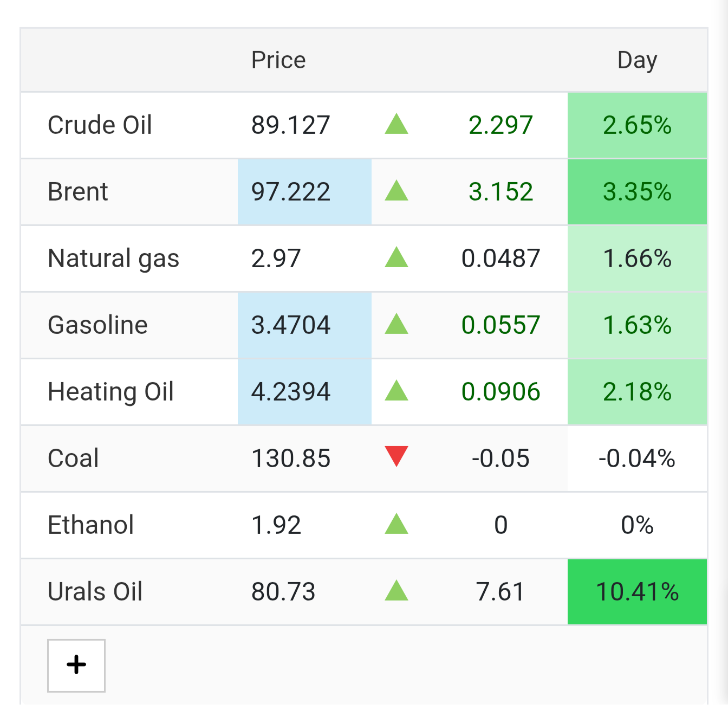The image size is (728, 710).
Task: Sort by the Day column header
Action: tap(638, 60)
